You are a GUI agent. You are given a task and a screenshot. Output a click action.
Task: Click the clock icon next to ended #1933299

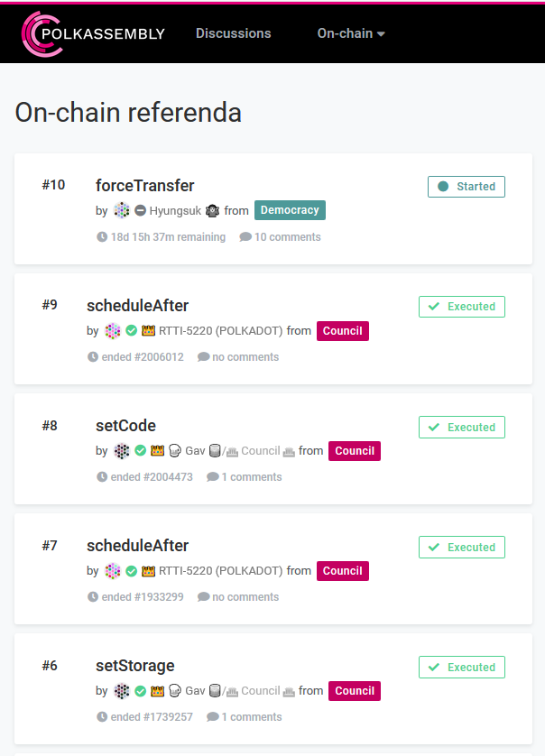pyautogui.click(x=93, y=597)
